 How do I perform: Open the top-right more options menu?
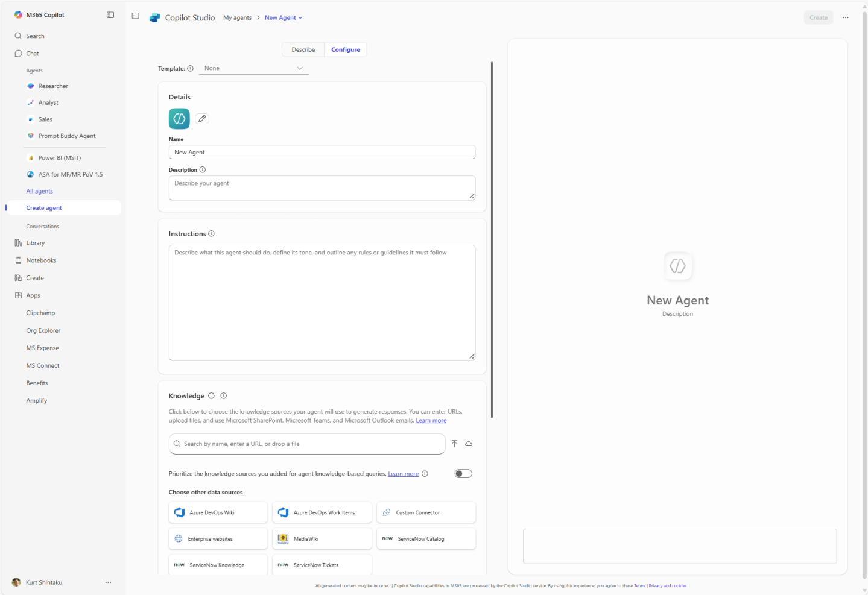coord(845,17)
